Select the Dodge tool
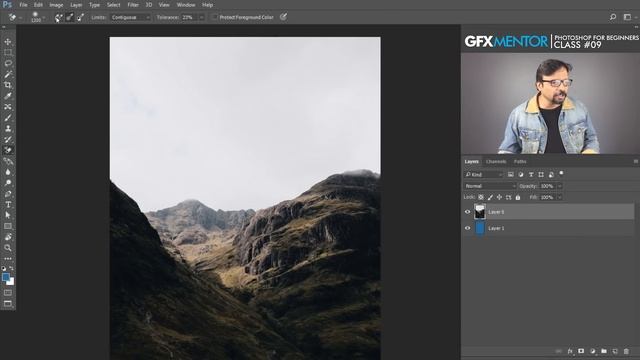 (8, 183)
